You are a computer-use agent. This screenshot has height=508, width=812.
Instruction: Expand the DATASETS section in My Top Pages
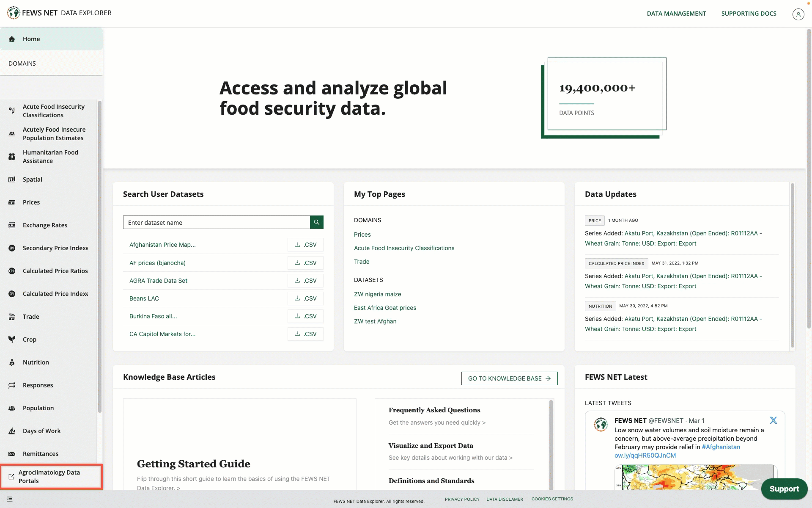coord(368,280)
